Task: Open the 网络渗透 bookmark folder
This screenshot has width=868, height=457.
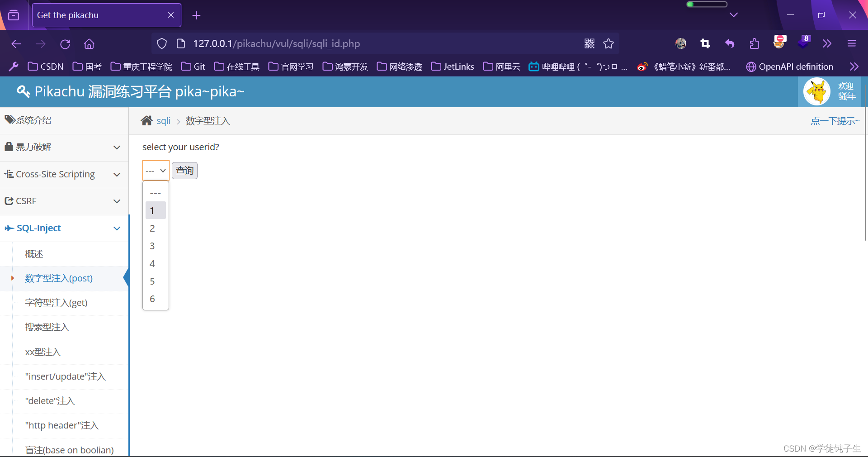Action: (x=400, y=67)
